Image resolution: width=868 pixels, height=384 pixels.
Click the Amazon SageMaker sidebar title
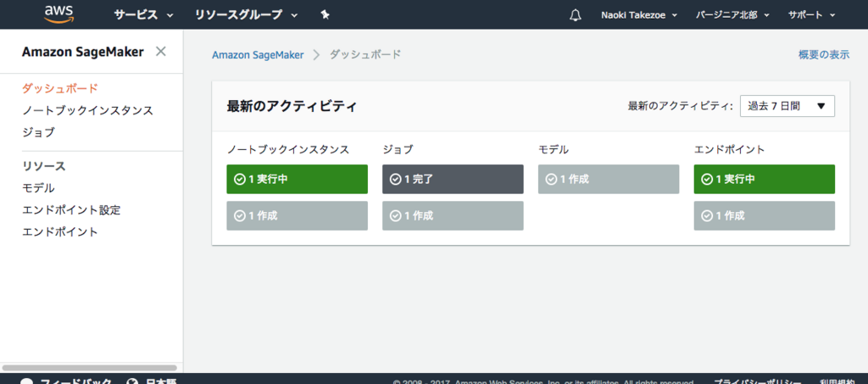click(82, 52)
